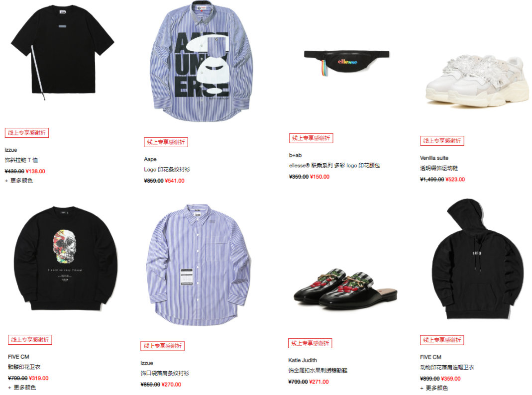532x395 pixels.
Task: Expand more colors under FIVE CM hoodie
Action: (434, 388)
